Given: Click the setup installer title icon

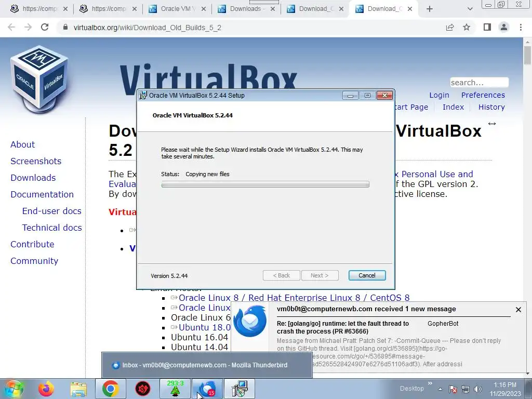Looking at the screenshot, I should pyautogui.click(x=143, y=96).
